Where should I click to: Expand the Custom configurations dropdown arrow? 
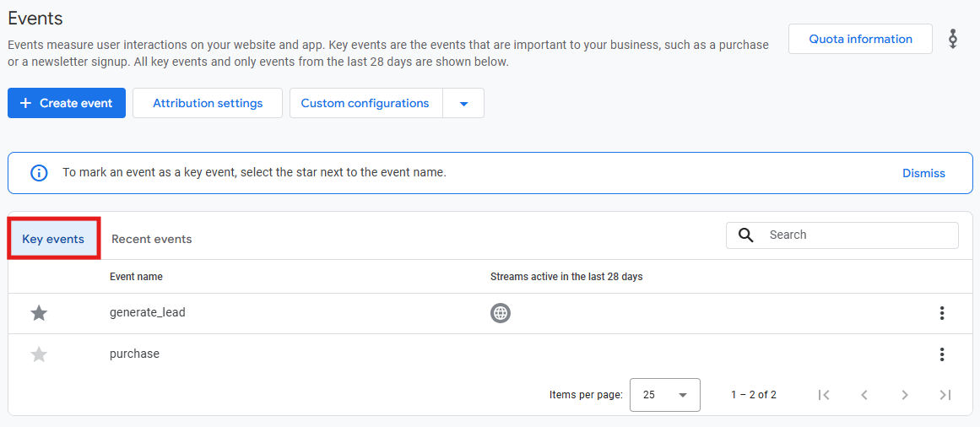(x=463, y=103)
